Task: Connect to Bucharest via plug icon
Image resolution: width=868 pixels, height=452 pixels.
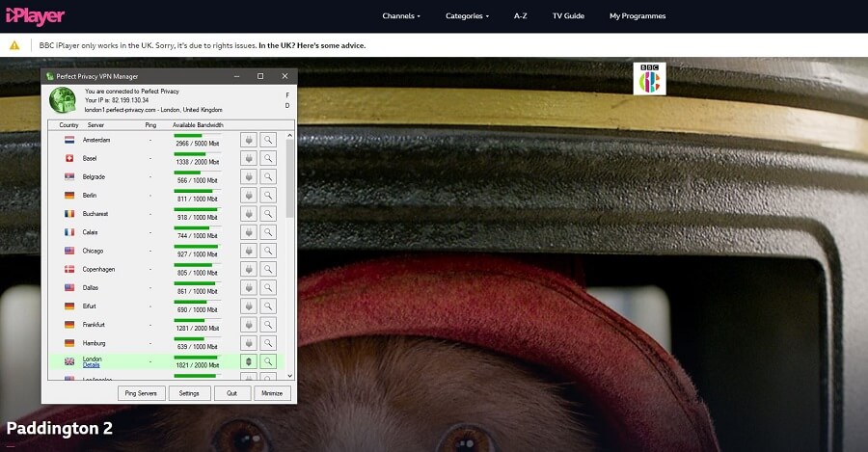Action: click(249, 214)
